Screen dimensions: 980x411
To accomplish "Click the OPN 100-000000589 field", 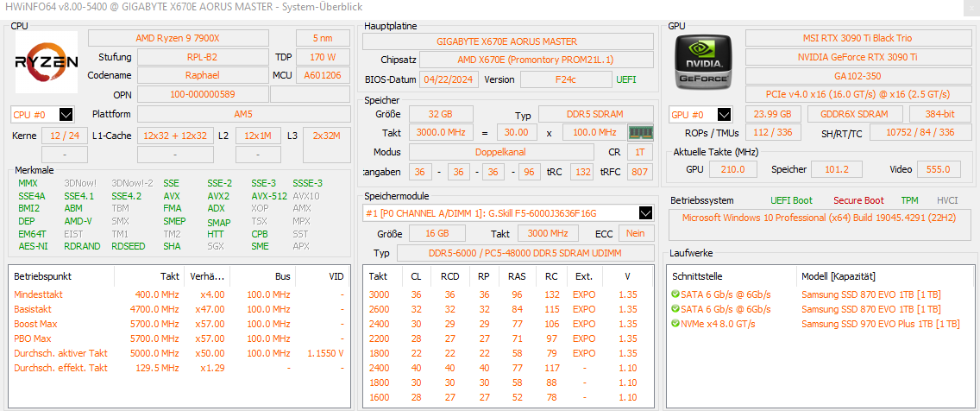I will pos(203,94).
